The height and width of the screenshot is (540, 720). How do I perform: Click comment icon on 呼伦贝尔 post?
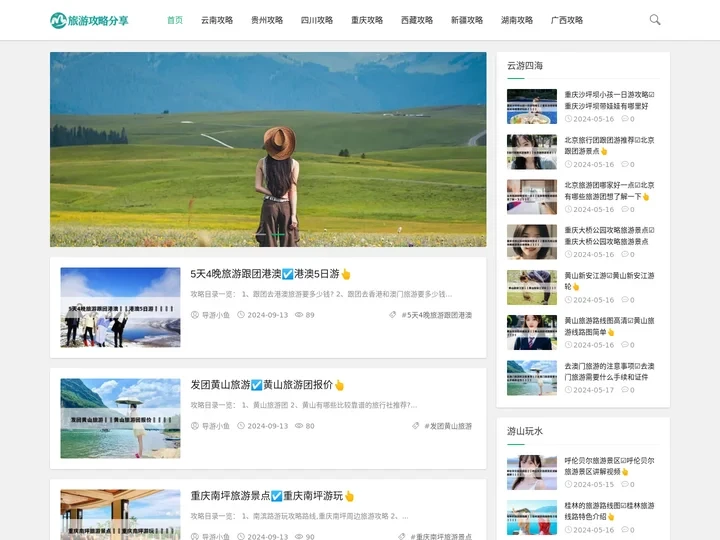[624, 484]
